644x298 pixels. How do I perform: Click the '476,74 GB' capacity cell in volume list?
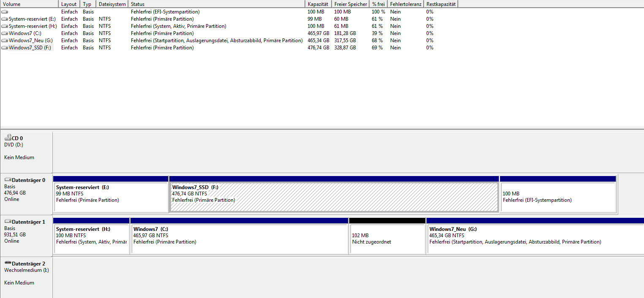click(x=318, y=48)
